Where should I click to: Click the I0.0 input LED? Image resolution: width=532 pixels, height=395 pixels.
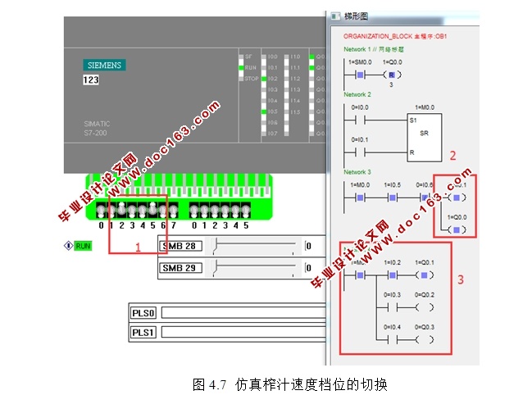(264, 57)
